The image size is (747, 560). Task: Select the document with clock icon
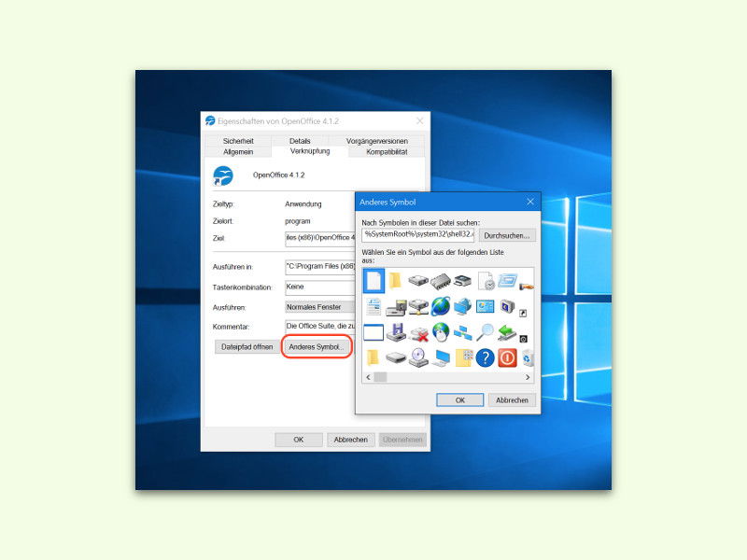486,281
